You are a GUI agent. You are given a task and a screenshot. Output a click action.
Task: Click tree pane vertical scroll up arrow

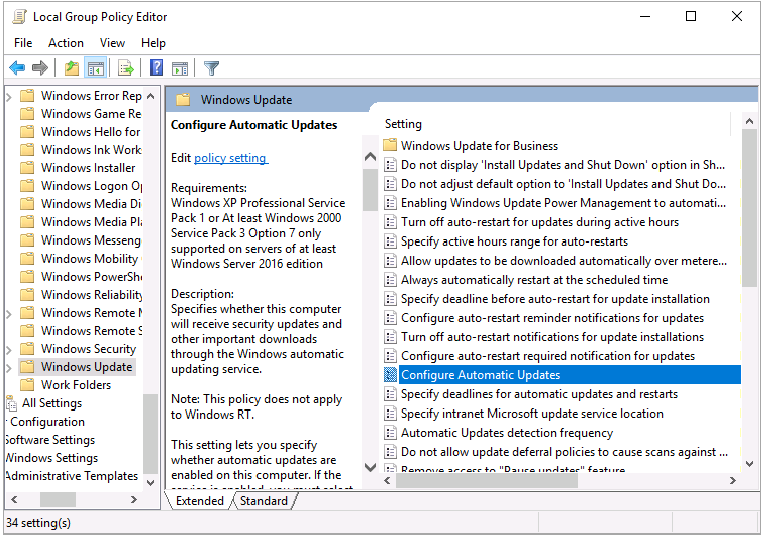tap(150, 96)
